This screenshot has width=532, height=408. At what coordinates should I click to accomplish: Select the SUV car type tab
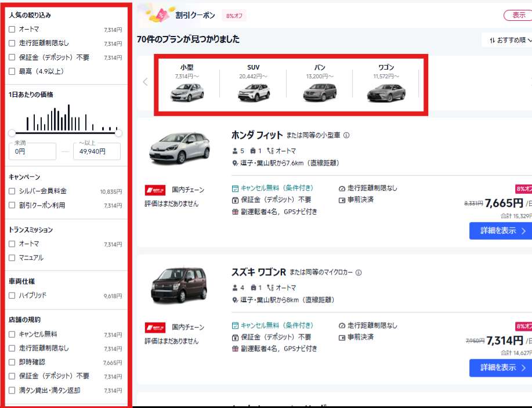pyautogui.click(x=254, y=83)
